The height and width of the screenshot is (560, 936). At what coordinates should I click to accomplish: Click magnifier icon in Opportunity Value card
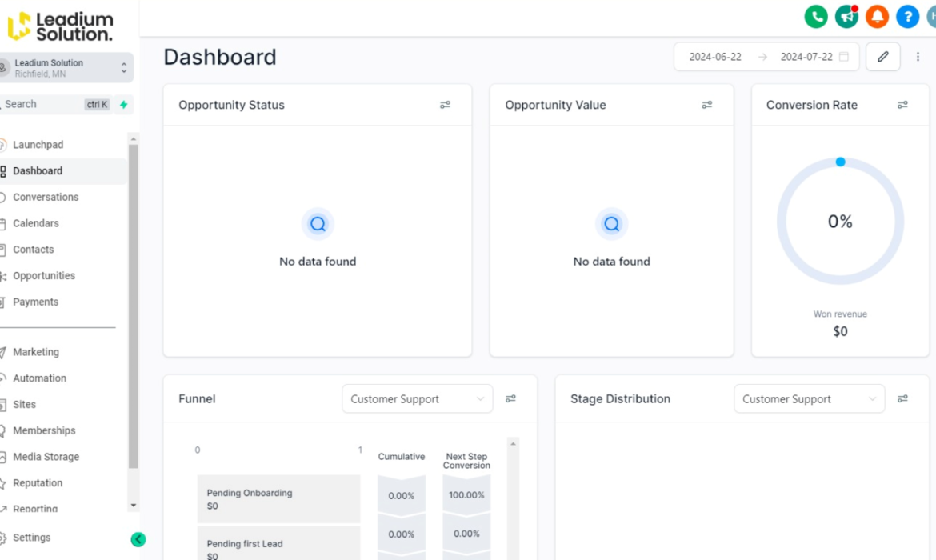[611, 224]
